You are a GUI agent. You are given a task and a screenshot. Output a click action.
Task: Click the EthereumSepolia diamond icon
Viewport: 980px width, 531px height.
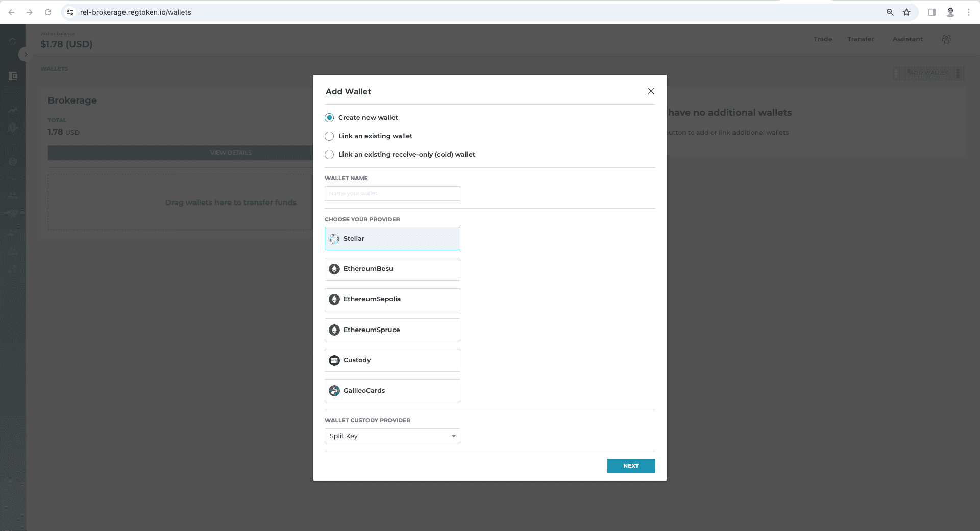pos(334,299)
